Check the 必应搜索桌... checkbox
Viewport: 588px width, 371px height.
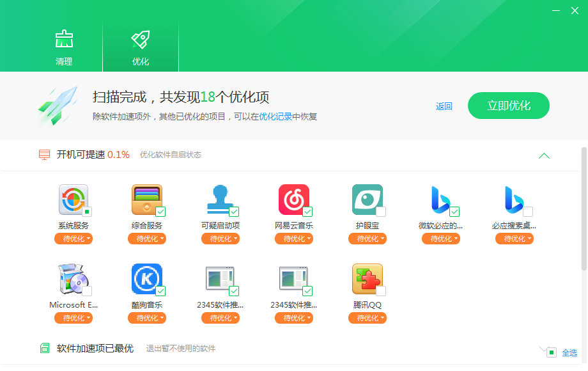coord(528,212)
